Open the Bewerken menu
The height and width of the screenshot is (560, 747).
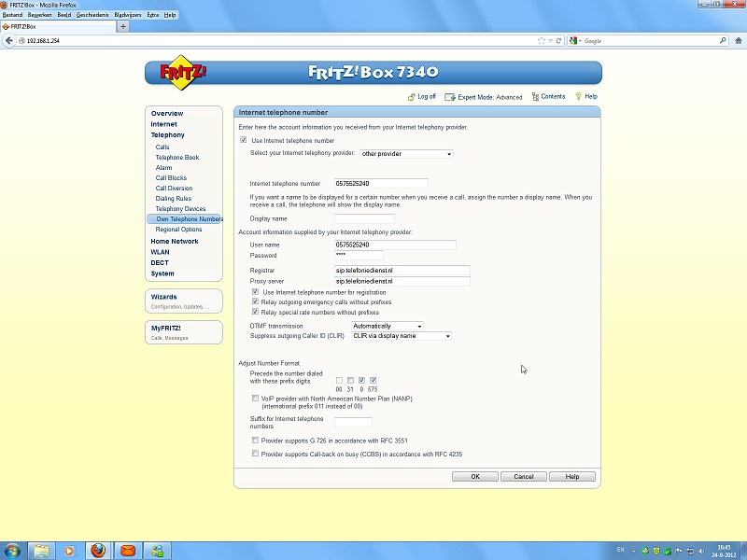tap(39, 15)
